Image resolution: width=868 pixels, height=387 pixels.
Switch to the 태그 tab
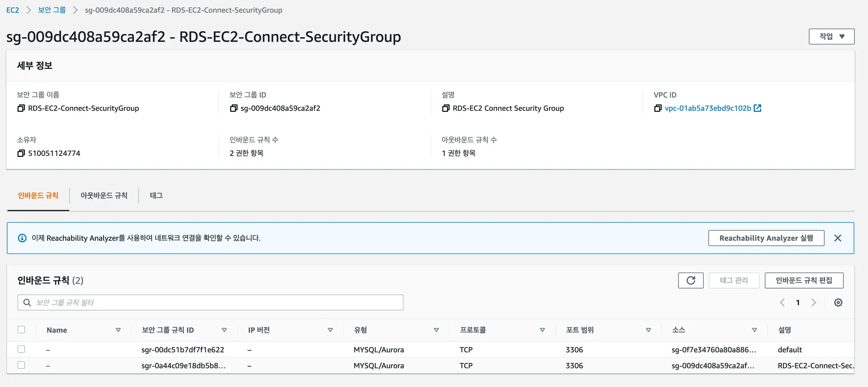156,195
